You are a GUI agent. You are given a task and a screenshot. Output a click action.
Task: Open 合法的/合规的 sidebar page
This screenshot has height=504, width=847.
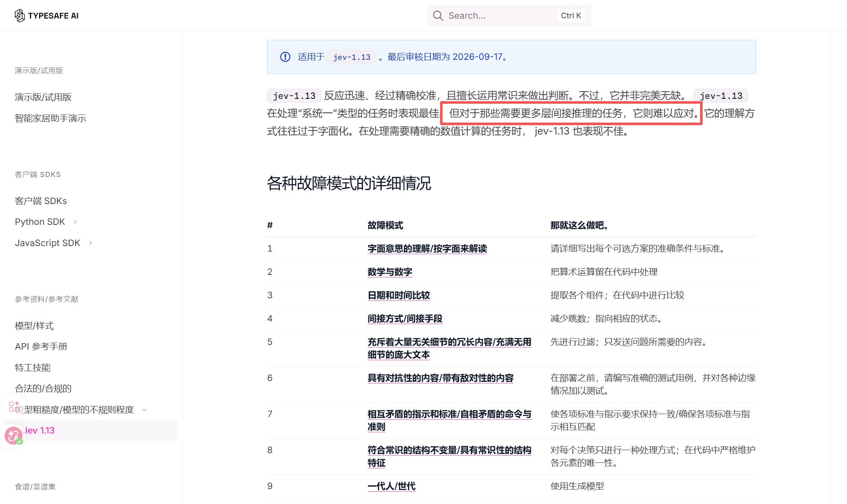pos(43,389)
